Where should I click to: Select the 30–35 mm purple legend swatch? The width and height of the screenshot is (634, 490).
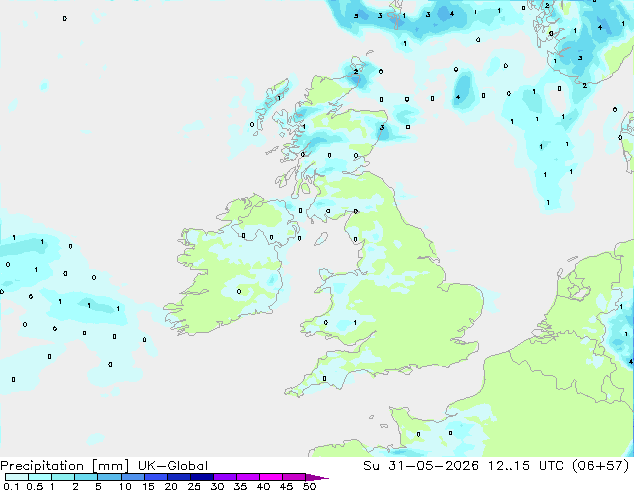coord(225,477)
